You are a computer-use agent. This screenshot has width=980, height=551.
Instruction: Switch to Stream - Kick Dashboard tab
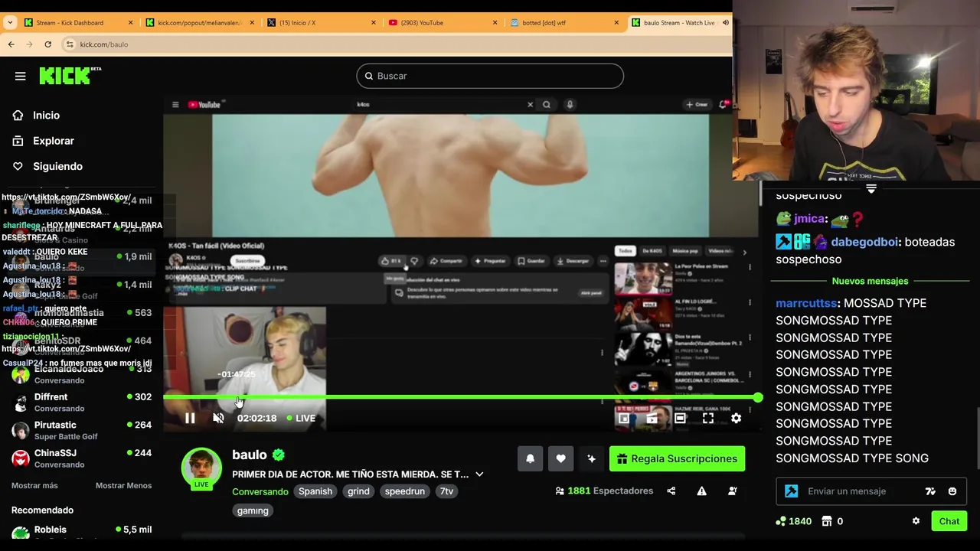click(79, 22)
